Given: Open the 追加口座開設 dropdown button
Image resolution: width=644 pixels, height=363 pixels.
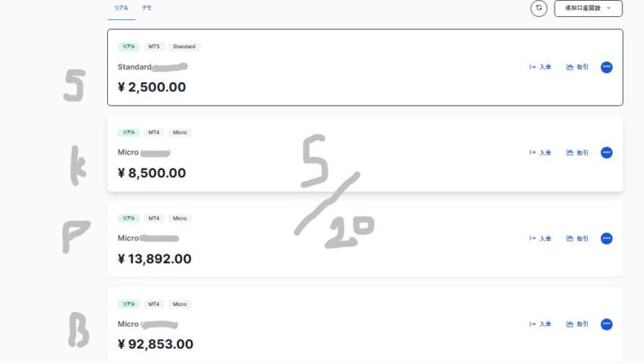Looking at the screenshot, I should point(588,8).
